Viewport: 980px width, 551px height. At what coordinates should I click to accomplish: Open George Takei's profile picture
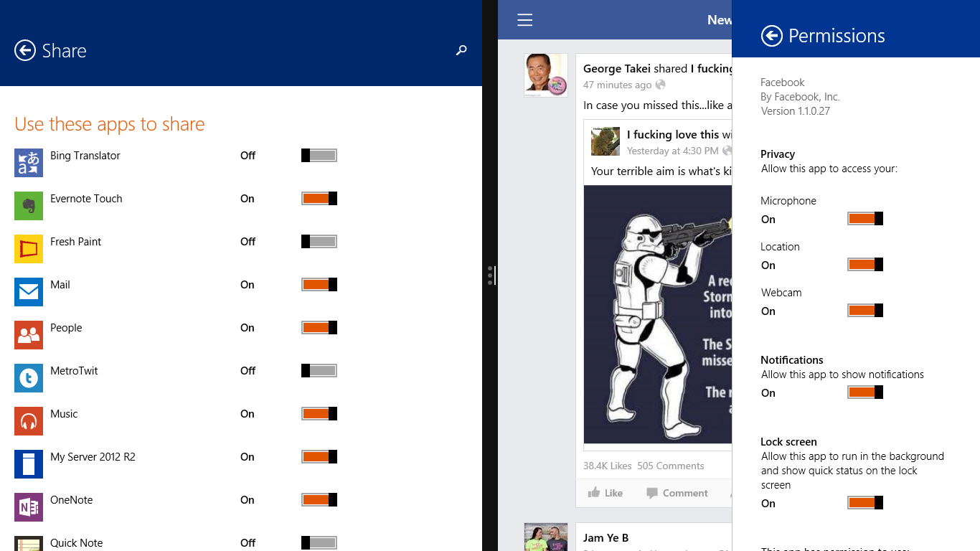tap(546, 75)
